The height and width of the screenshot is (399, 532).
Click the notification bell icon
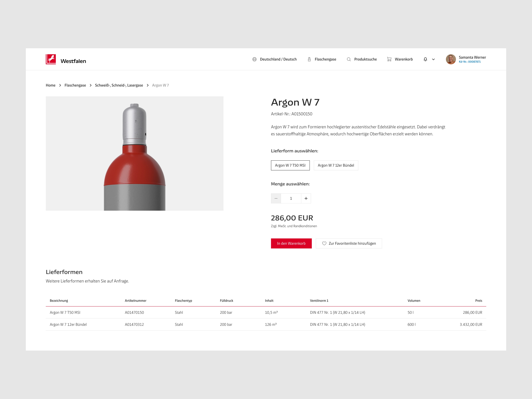click(x=425, y=59)
